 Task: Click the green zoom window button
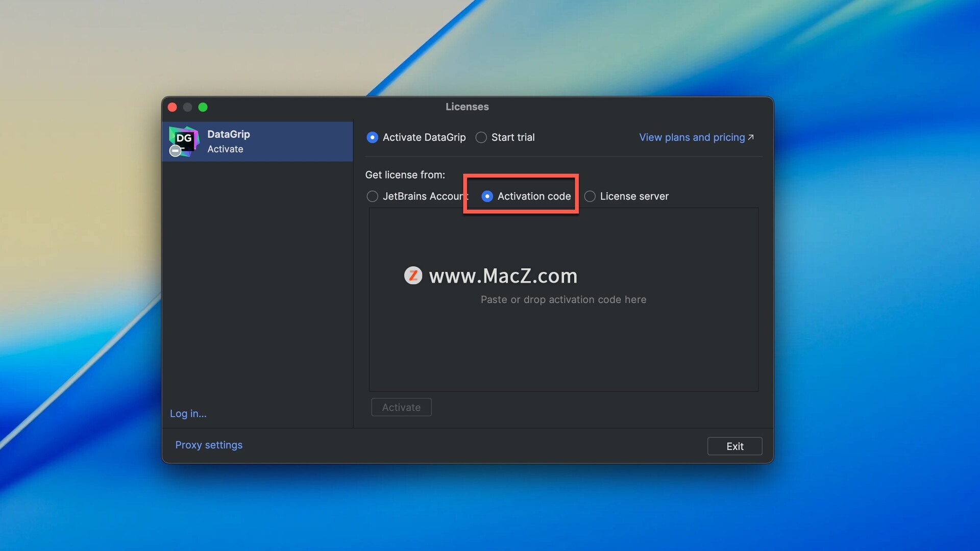[203, 107]
